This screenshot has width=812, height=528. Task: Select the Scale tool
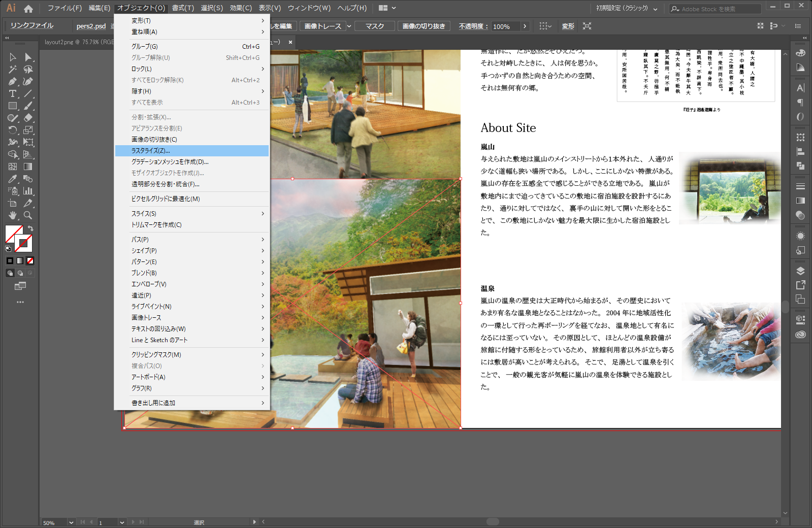pos(28,130)
